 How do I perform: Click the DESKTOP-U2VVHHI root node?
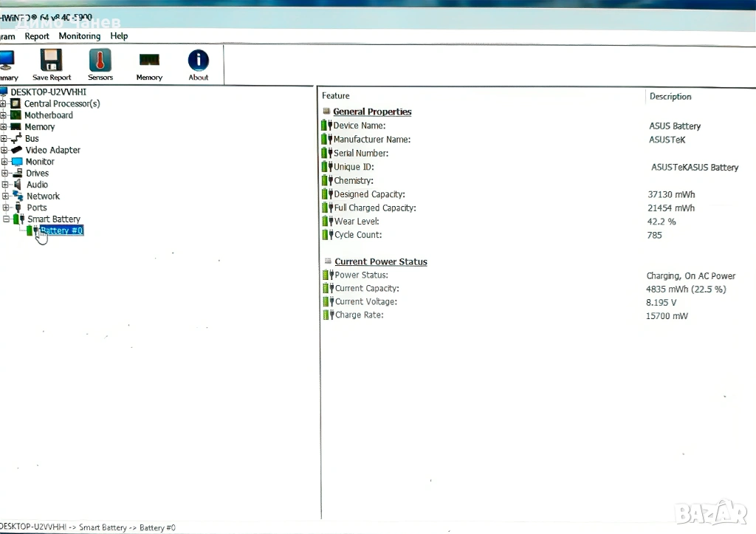tap(48, 92)
